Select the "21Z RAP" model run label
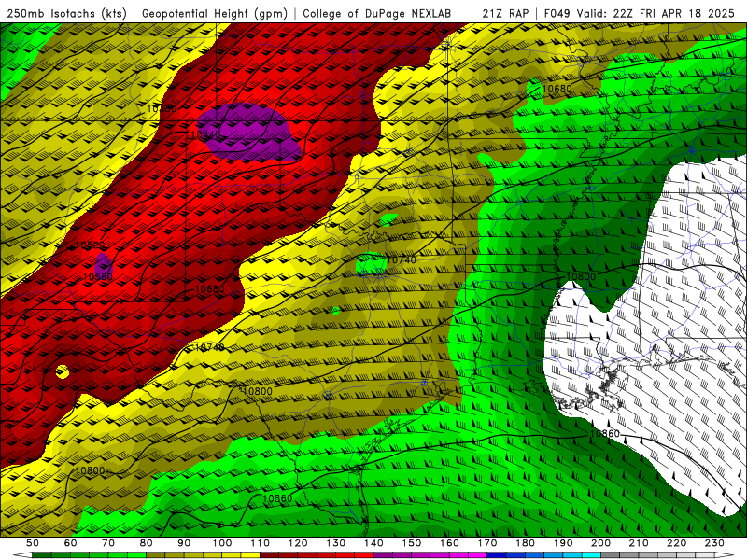Viewport: 747px width, 560px height. point(505,14)
